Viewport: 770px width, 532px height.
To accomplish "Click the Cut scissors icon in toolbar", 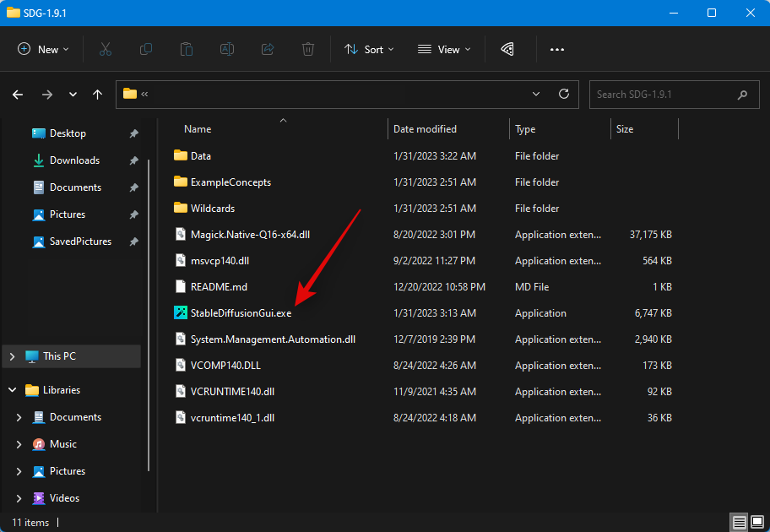I will point(106,49).
